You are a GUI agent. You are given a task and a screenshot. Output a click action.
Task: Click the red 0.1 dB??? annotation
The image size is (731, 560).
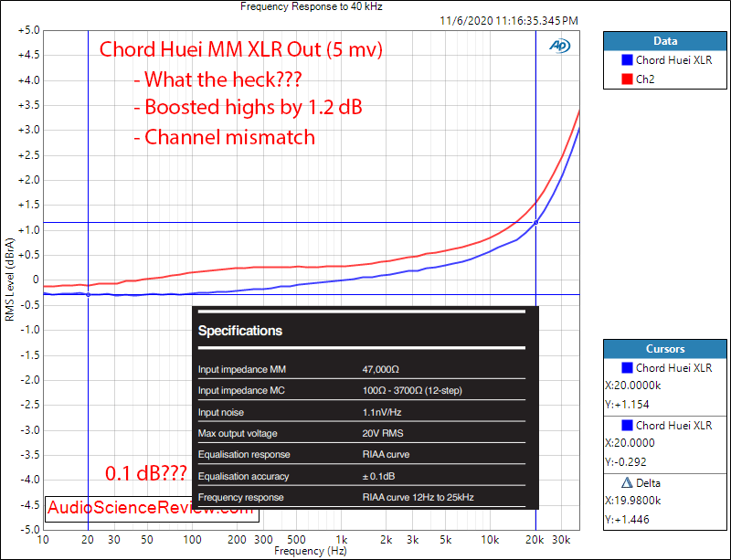pos(146,473)
